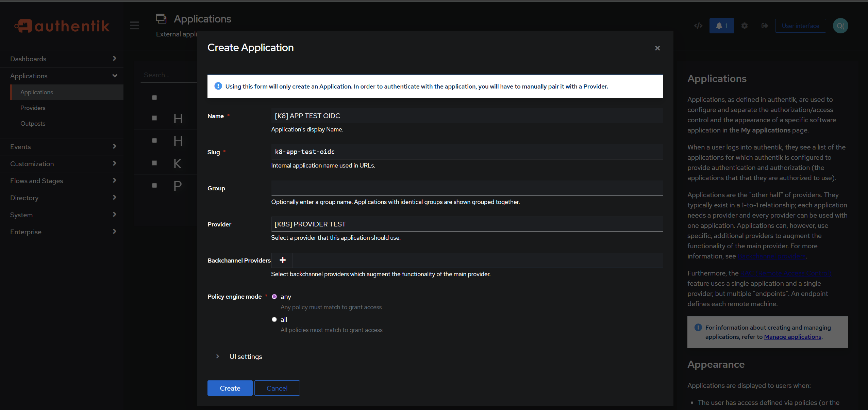Click into the Group input field

[x=467, y=188]
